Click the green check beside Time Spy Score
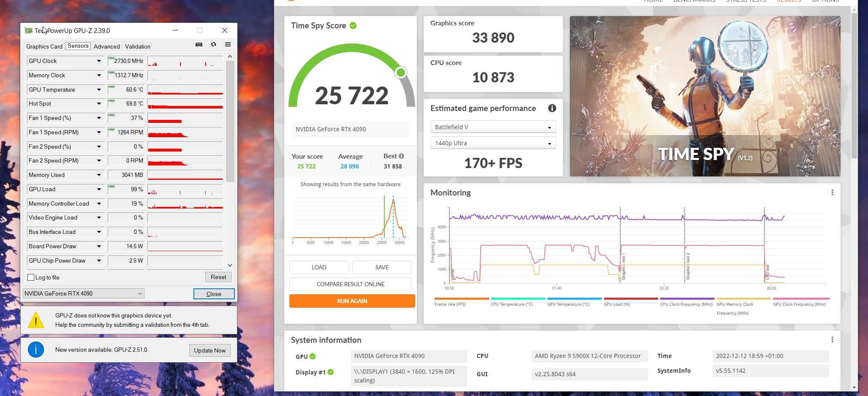The width and height of the screenshot is (868, 396). pos(353,25)
